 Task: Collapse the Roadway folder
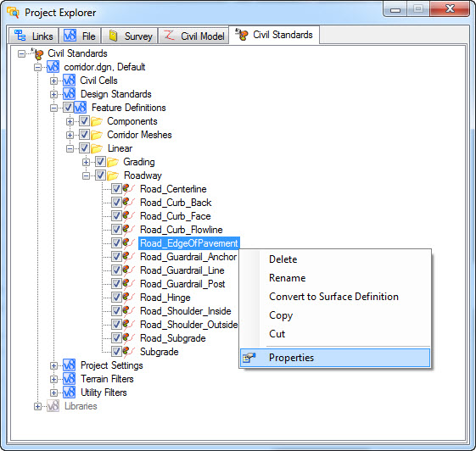(x=87, y=175)
